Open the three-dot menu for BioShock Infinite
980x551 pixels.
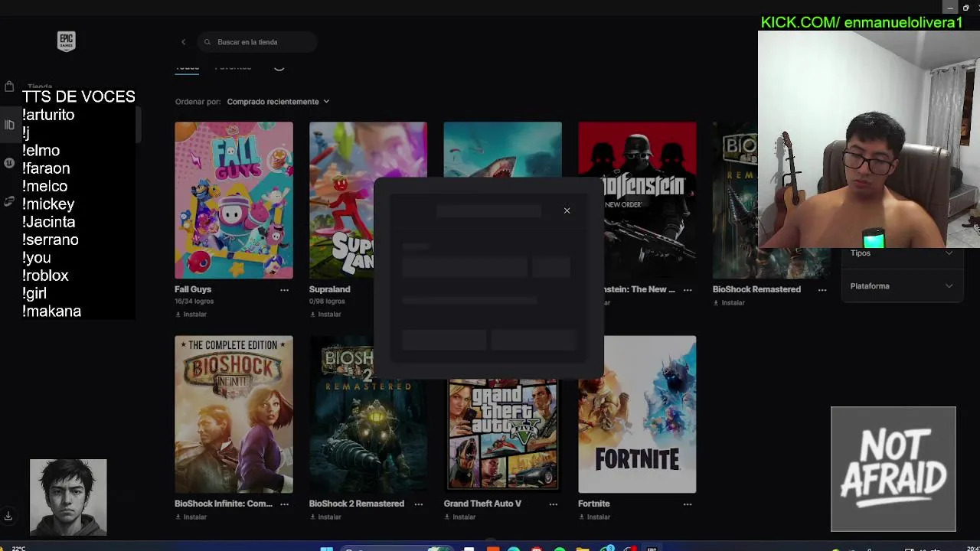coord(284,504)
